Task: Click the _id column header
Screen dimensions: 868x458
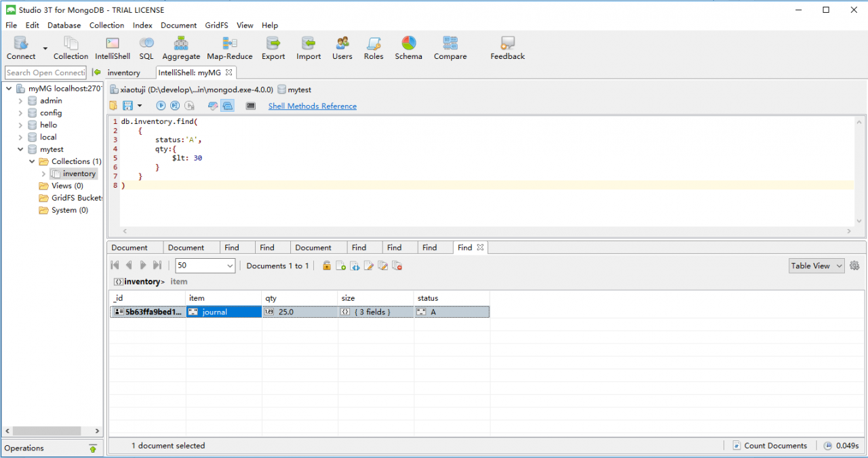Action: coord(148,298)
